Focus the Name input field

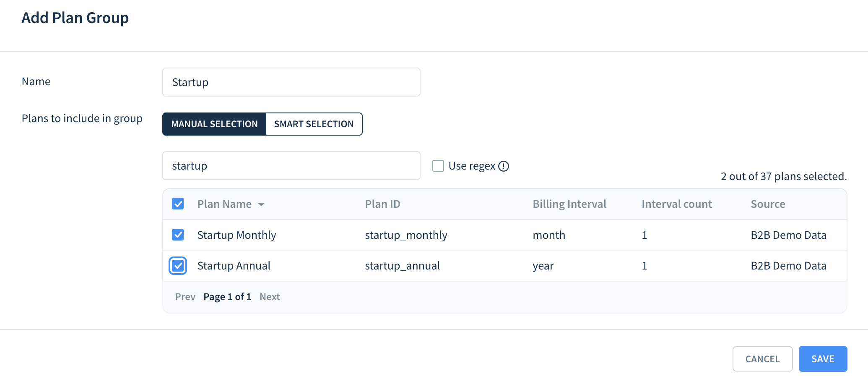291,82
